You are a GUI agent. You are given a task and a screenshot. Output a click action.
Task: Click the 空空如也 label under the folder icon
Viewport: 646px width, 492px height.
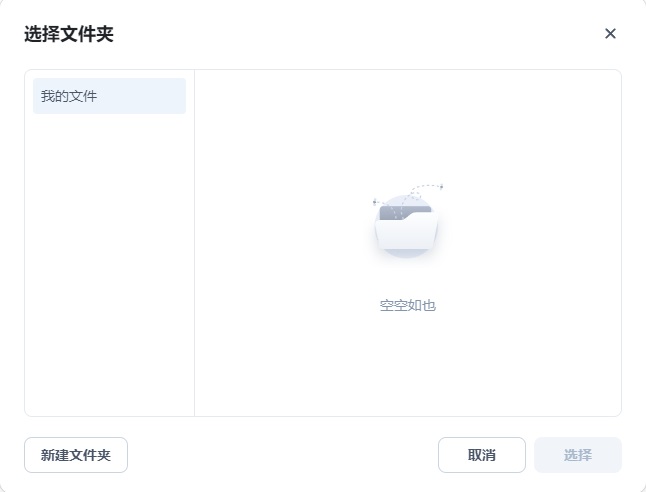click(408, 306)
